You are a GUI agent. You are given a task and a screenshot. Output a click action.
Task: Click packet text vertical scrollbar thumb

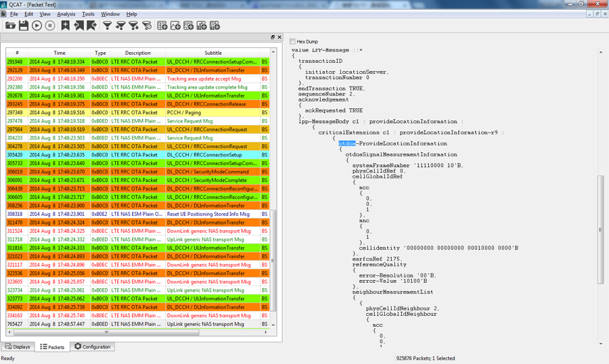pos(601,230)
